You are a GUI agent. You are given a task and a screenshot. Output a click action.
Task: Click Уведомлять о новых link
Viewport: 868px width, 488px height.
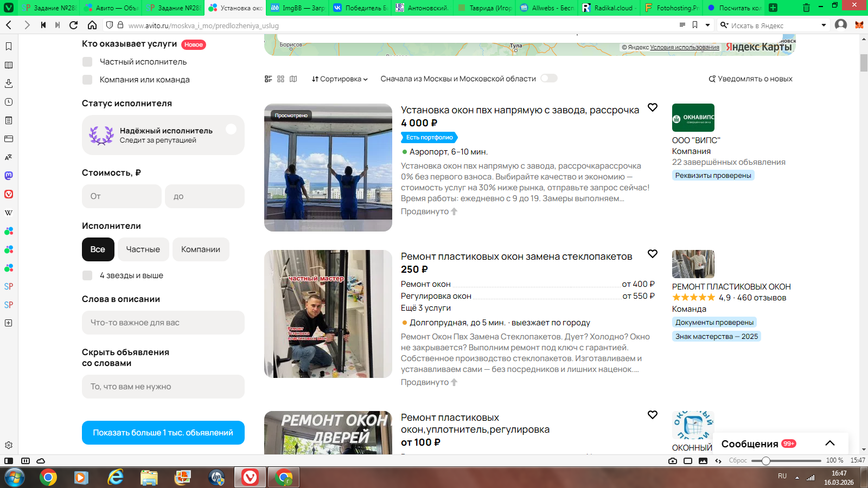click(x=750, y=79)
